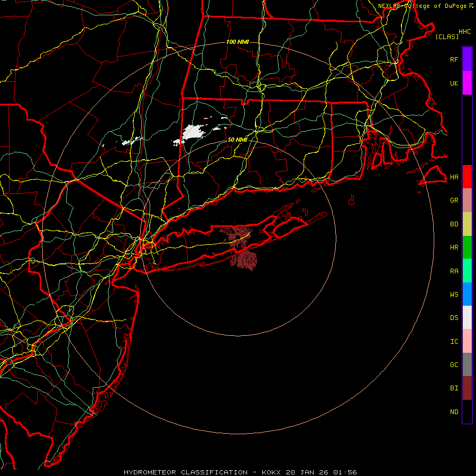Click the IC legend label
Viewport: 476px width, 476px height.
454,342
